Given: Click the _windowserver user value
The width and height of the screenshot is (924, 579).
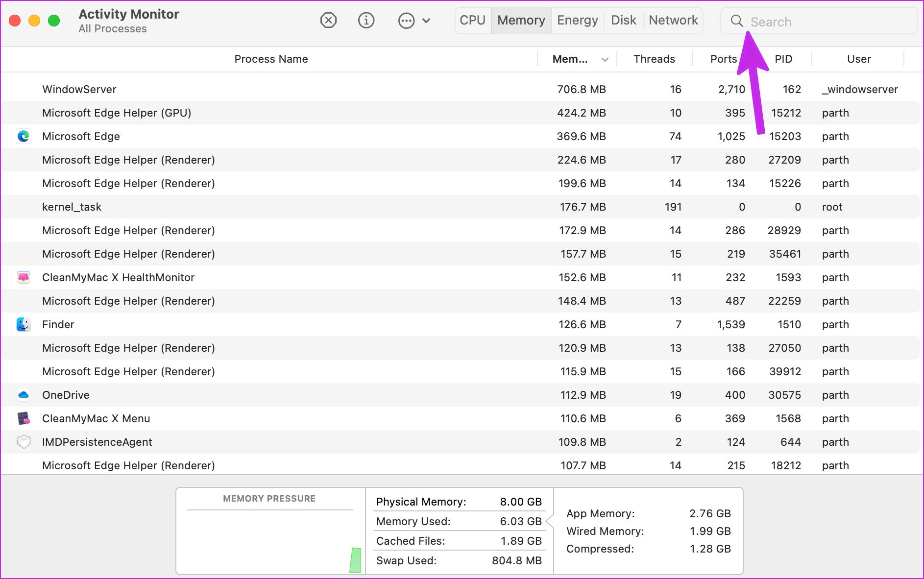Looking at the screenshot, I should pos(860,89).
